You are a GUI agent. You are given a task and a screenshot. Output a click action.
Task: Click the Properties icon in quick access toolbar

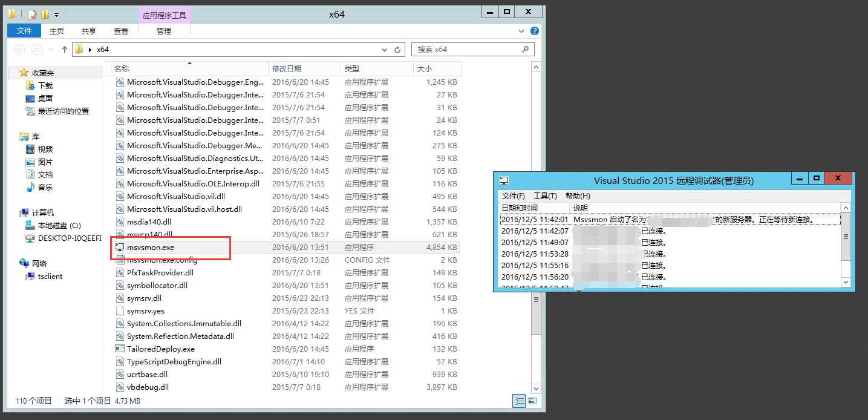click(x=32, y=14)
